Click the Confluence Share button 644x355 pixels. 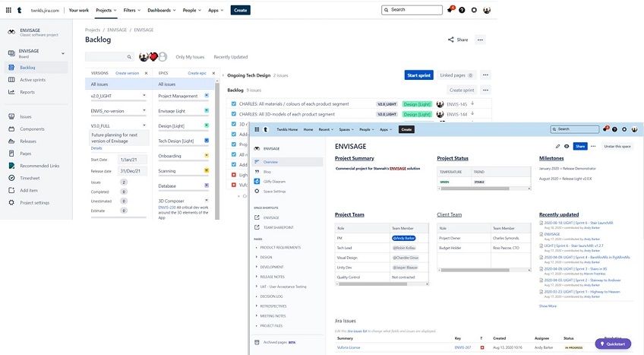pos(580,146)
